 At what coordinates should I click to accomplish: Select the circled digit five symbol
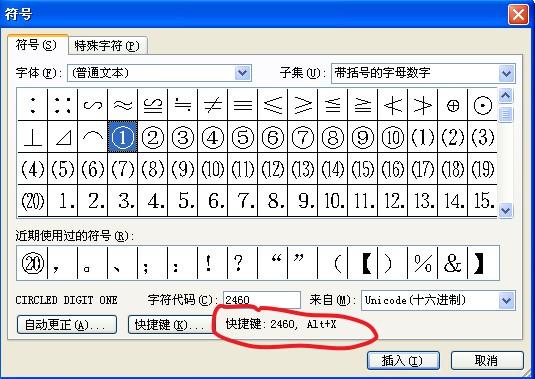[x=243, y=137]
